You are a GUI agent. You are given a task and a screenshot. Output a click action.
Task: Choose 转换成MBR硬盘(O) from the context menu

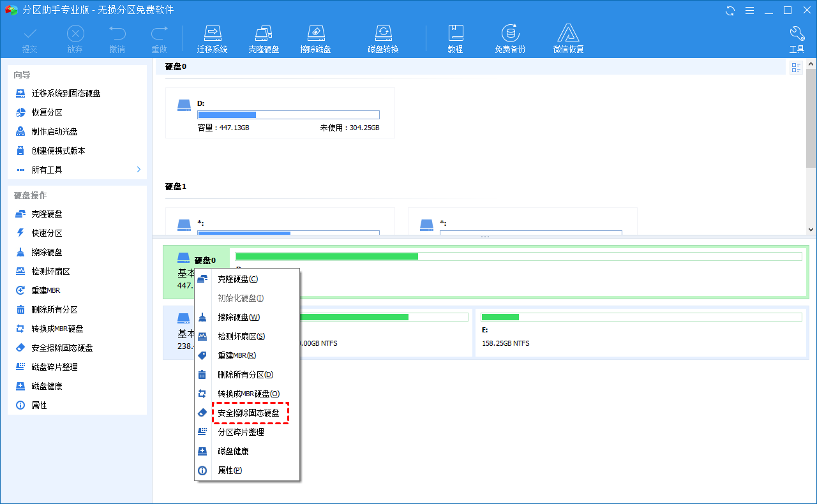coord(247,394)
